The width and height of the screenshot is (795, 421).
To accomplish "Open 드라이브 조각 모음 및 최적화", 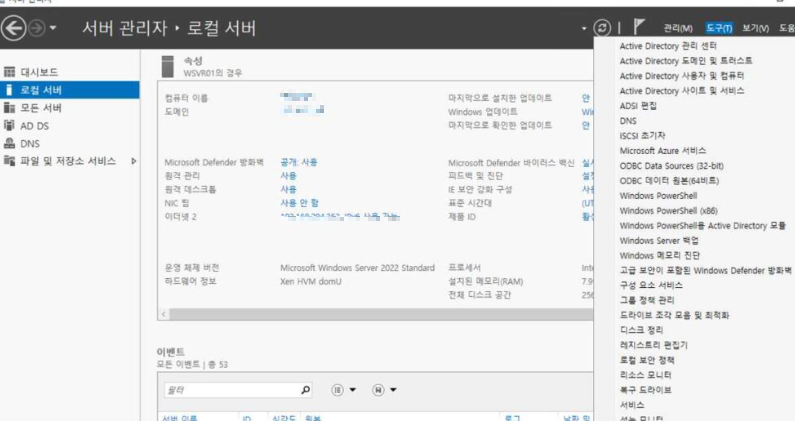I will coord(674,315).
